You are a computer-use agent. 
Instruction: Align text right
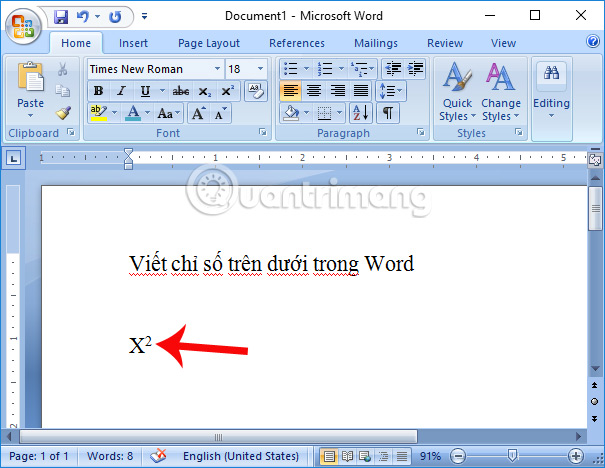(x=337, y=91)
